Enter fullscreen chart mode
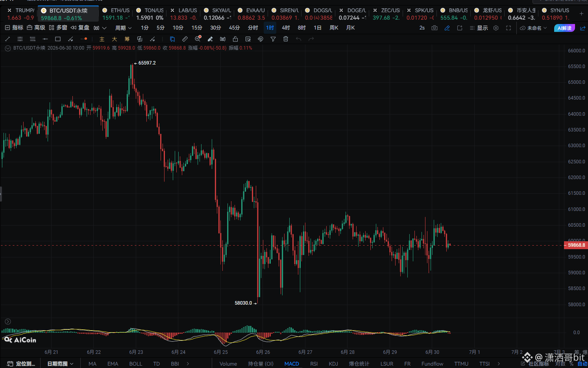 coord(508,28)
